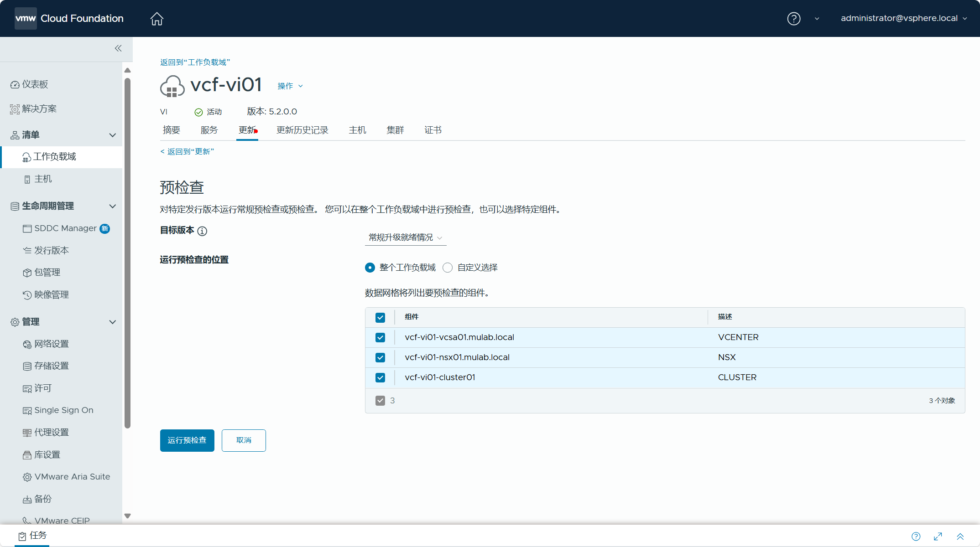Click the 返回到“工作负载域” link
Viewport: 980px width, 547px height.
195,62
